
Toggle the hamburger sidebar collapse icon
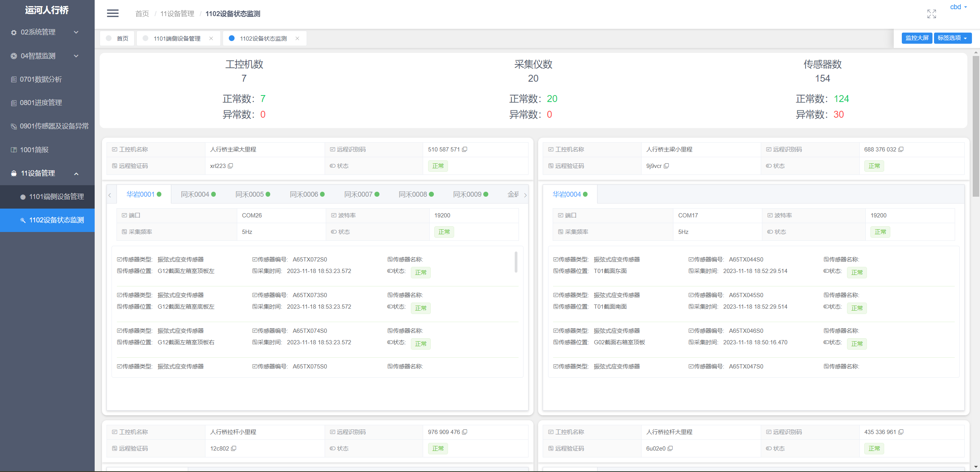point(113,13)
